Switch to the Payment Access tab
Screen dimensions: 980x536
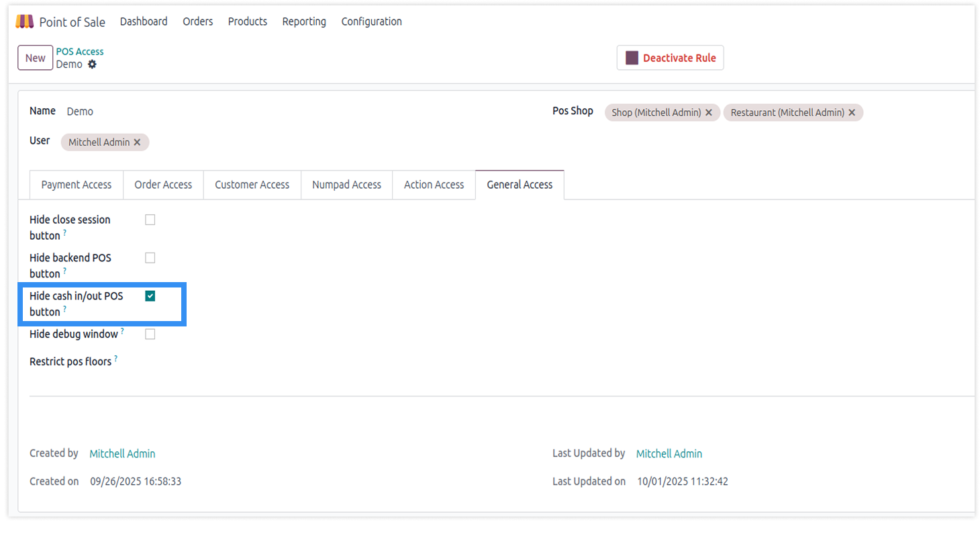click(x=77, y=185)
